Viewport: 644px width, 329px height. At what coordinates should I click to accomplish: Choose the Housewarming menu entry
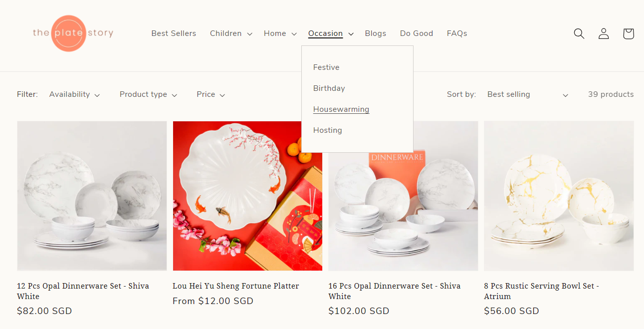coord(341,109)
